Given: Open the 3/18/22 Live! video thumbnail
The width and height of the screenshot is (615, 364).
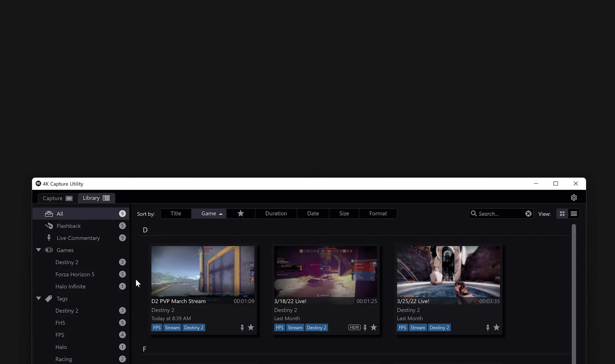Looking at the screenshot, I should coord(325,271).
